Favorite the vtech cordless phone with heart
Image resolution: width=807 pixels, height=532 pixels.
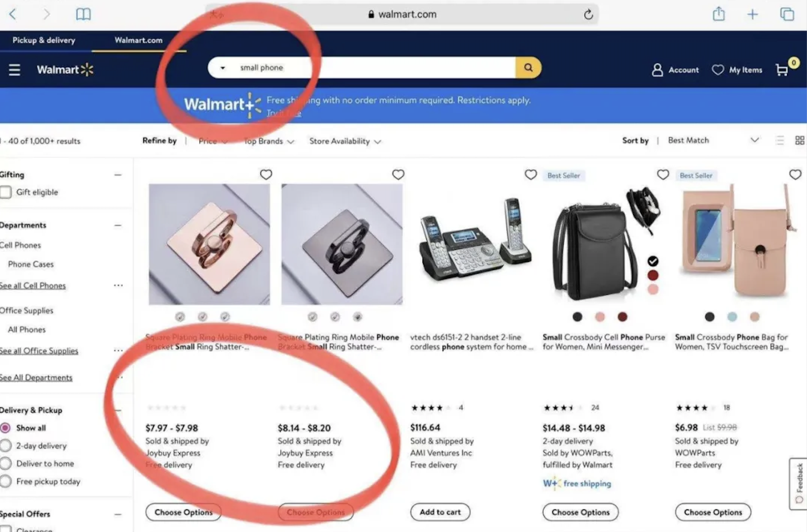531,175
